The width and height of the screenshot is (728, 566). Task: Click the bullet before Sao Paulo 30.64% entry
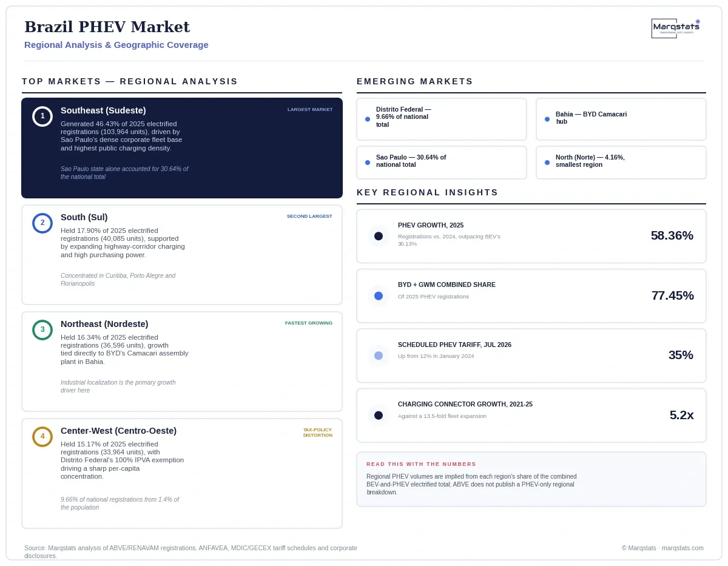click(368, 163)
